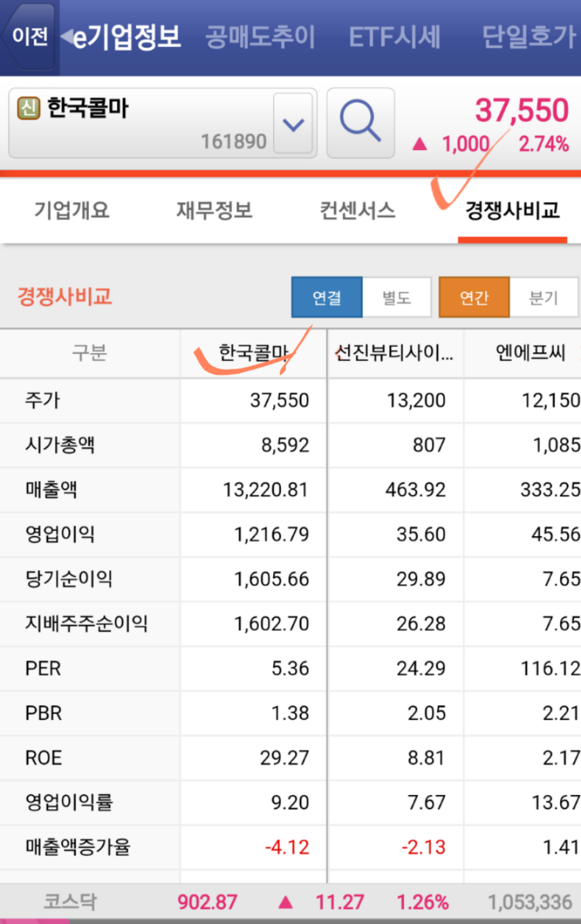Choose the 연간 period toggle
This screenshot has height=924, width=581.
(x=474, y=297)
